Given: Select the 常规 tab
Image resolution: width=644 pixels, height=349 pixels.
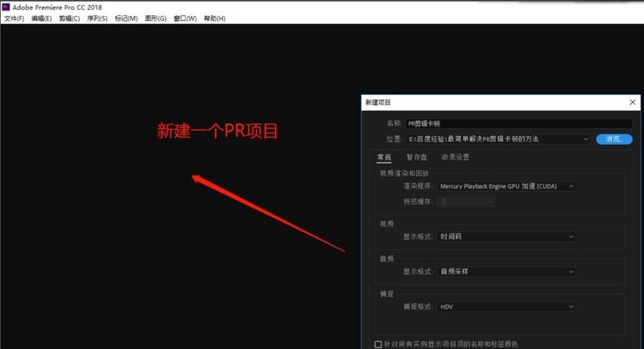Looking at the screenshot, I should 384,157.
